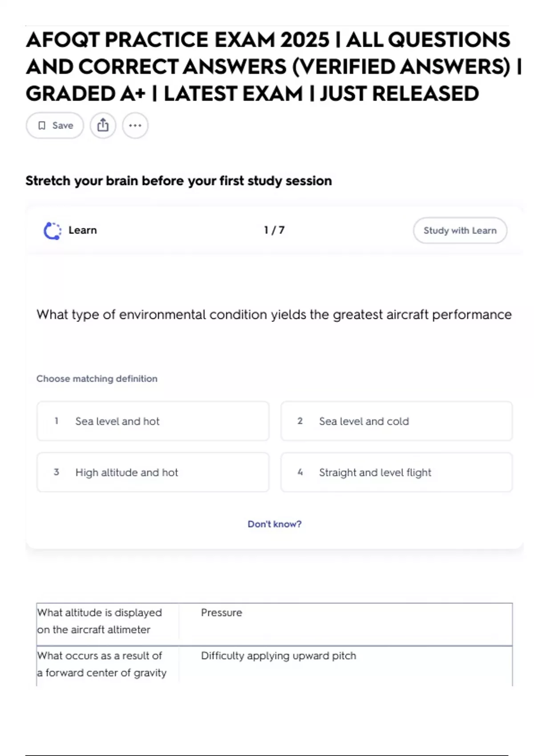Choose answer Sea level and cold
Image resolution: width=534 pixels, height=756 pixels.
click(x=396, y=421)
